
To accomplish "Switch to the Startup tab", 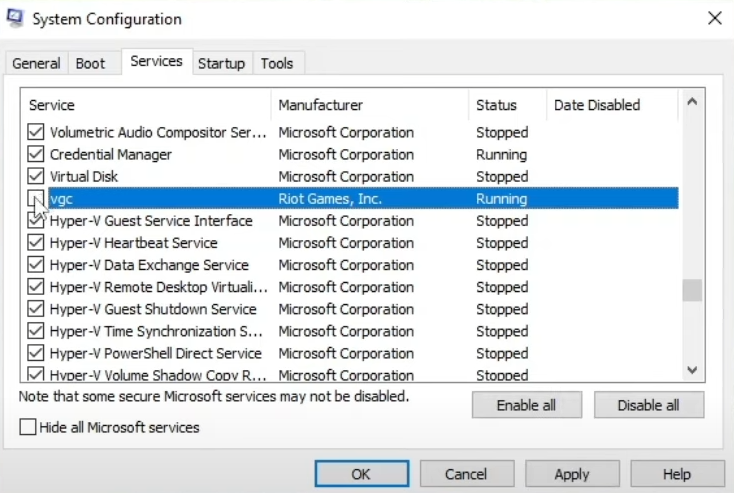I will (221, 63).
